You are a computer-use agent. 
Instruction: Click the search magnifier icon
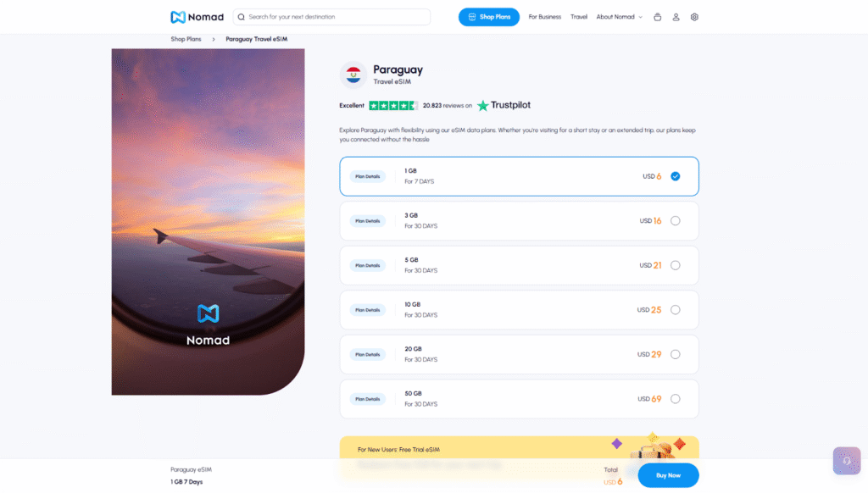tap(242, 17)
